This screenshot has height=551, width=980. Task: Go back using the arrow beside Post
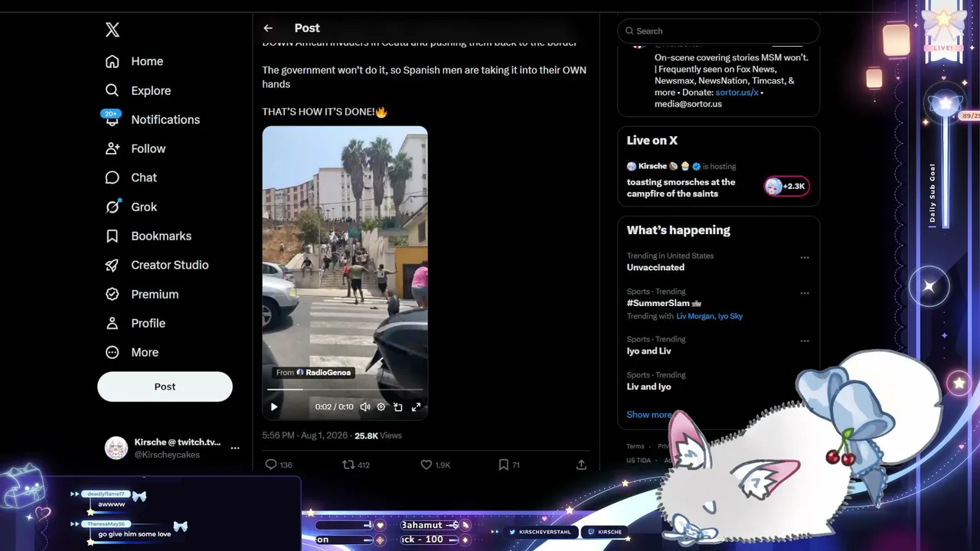pos(268,28)
